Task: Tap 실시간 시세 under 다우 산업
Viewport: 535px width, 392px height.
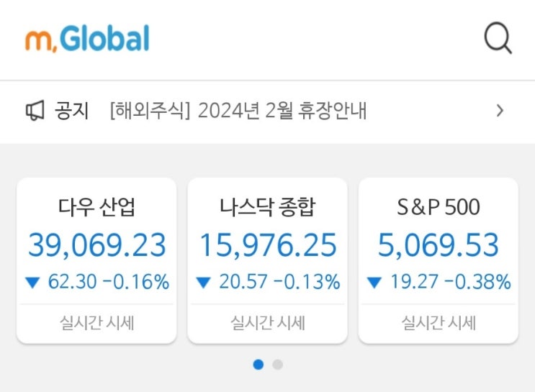Action: pyautogui.click(x=97, y=323)
